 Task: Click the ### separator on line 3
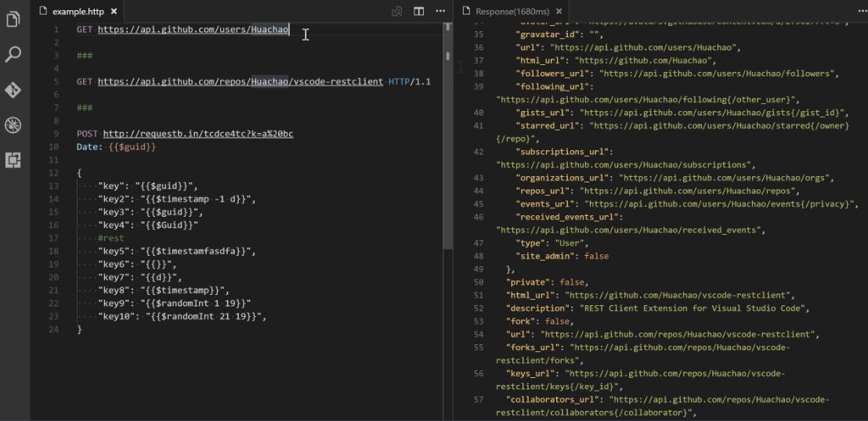tap(85, 56)
